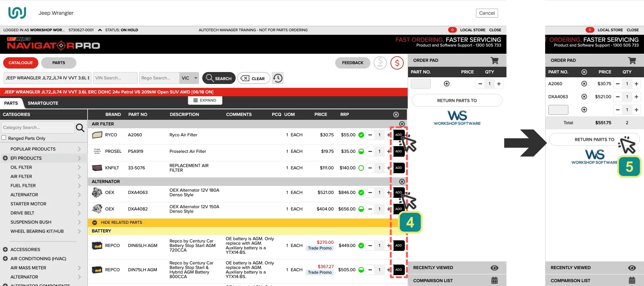Screen dimensions: 644x286
Task: Expand Wheel Bearing Kit/Hub chevron
Action: (79, 231)
